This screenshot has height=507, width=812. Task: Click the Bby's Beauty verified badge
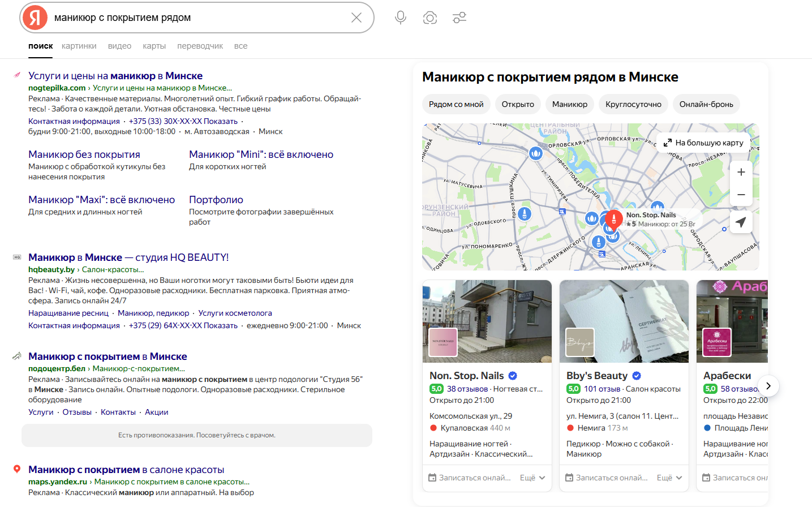point(637,376)
